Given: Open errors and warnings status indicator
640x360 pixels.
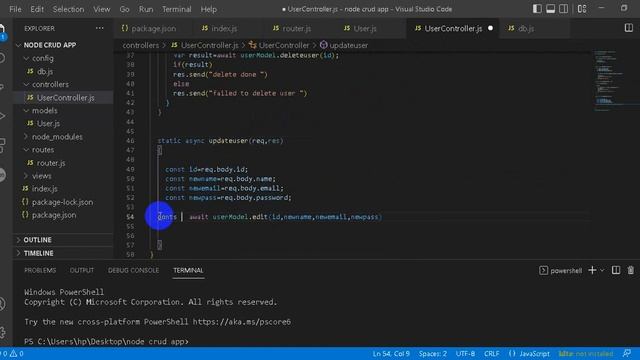Looking at the screenshot, I should (x=12, y=354).
